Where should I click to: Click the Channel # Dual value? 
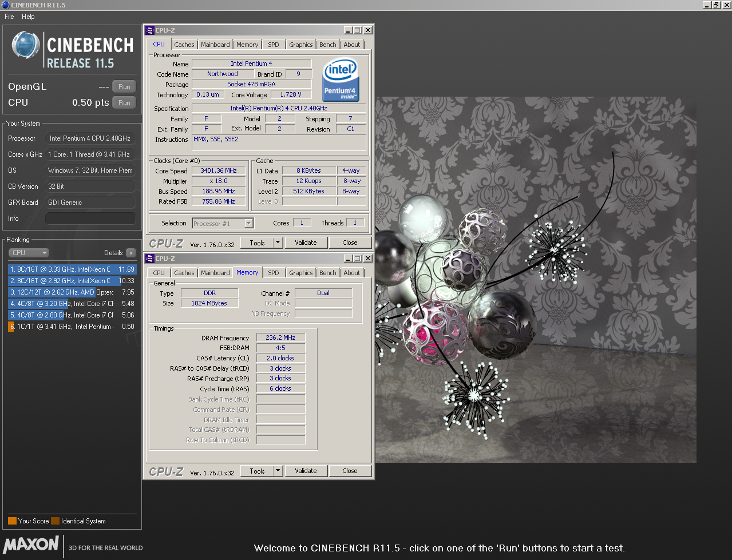point(323,293)
